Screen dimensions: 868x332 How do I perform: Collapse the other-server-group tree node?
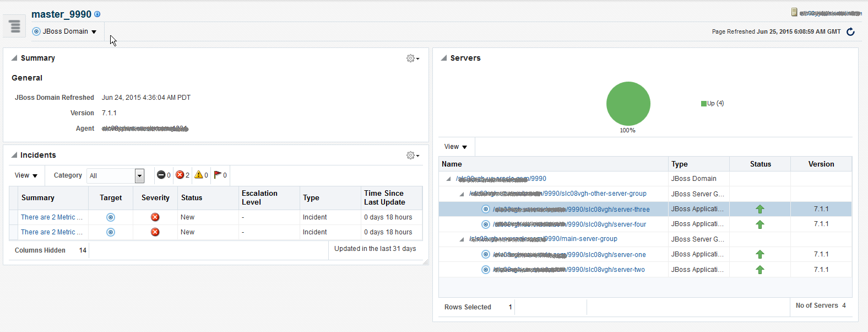tap(462, 194)
